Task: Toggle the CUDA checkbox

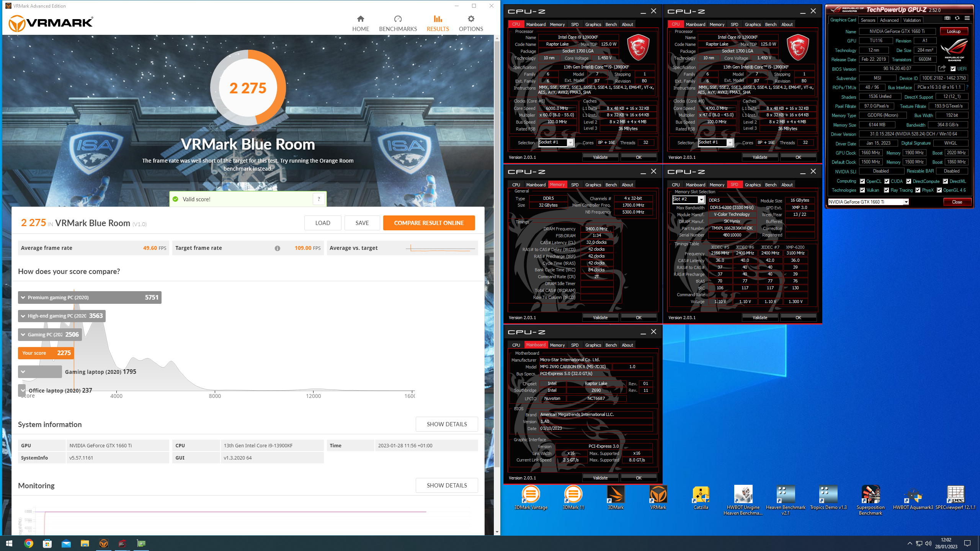Action: point(887,181)
